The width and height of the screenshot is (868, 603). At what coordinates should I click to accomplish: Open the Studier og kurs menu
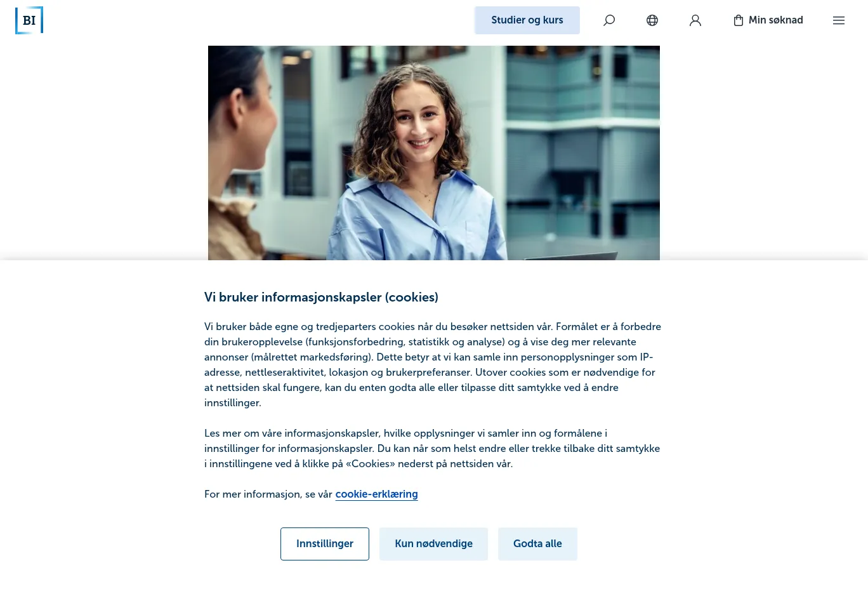pos(527,20)
